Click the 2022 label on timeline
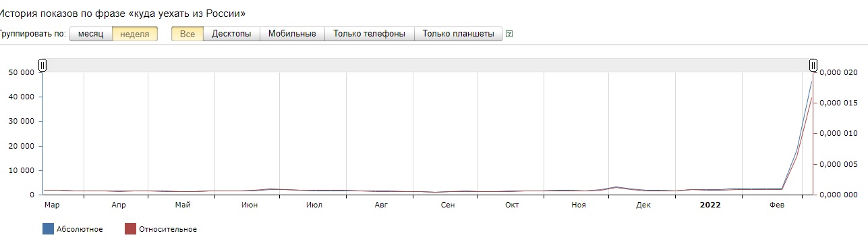 [x=710, y=204]
